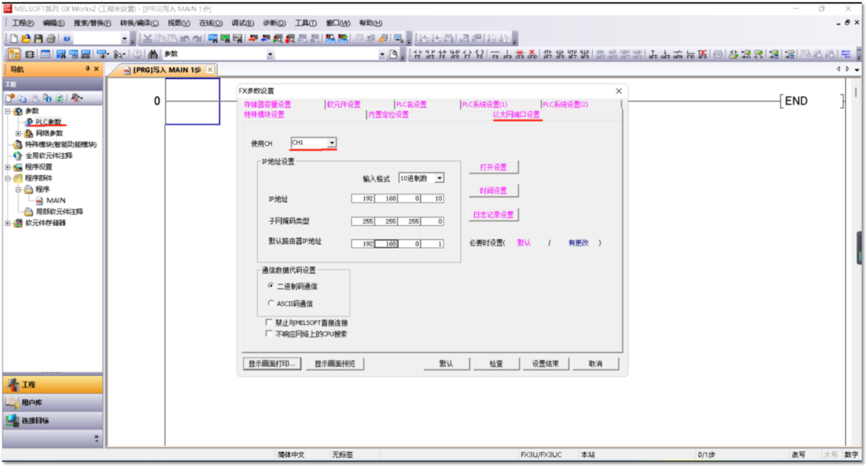Click the 日志记录设置 button
This screenshot has height=468, width=868.
[x=494, y=215]
